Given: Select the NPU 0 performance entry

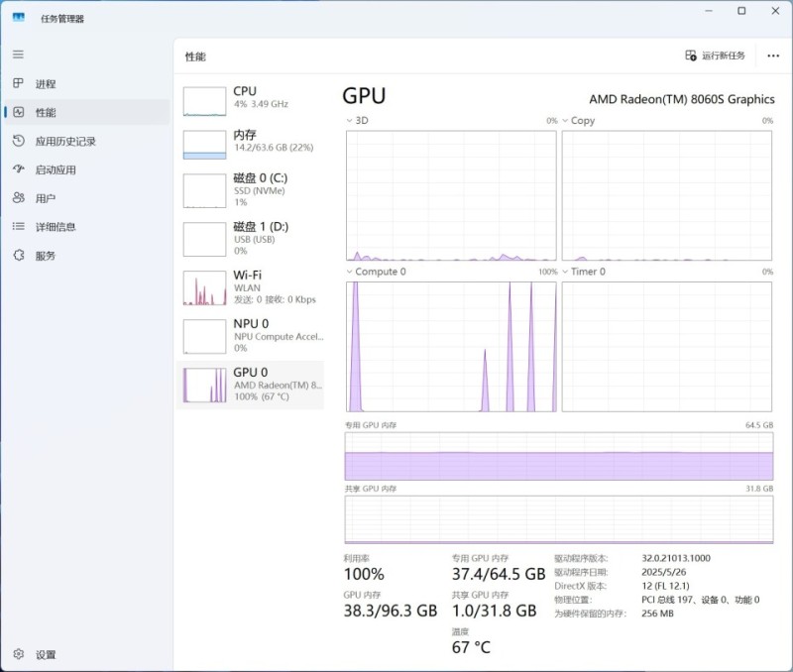Looking at the screenshot, I should 253,335.
